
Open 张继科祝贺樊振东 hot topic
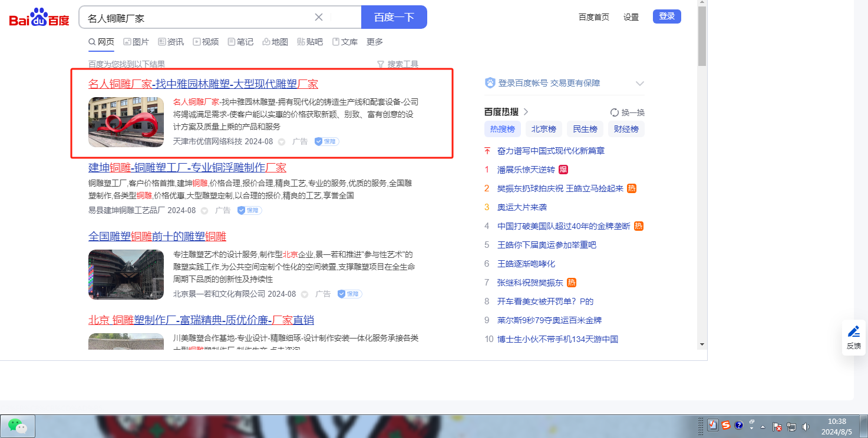[x=530, y=283]
